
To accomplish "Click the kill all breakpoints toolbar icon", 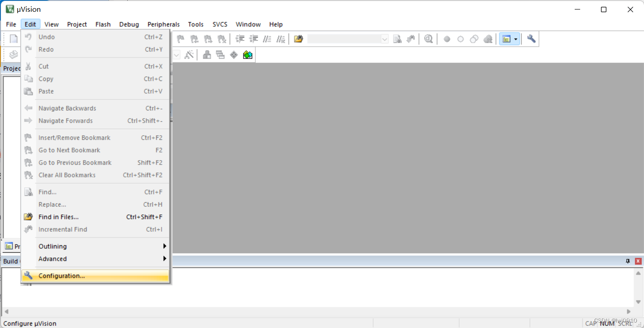I will pos(488,39).
